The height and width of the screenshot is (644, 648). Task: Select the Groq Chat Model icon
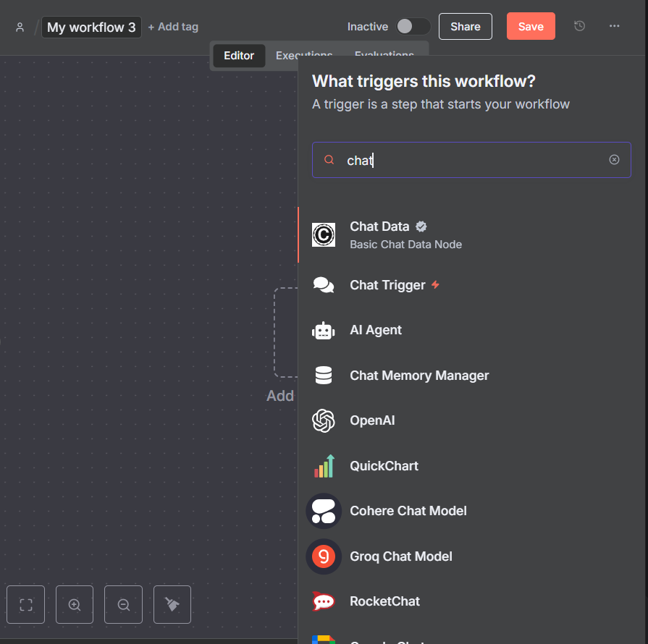[324, 556]
